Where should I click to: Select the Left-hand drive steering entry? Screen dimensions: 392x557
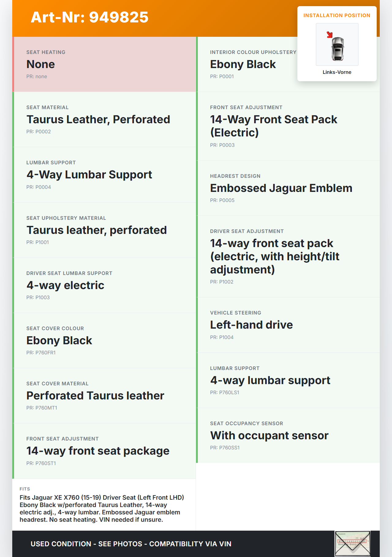click(251, 325)
